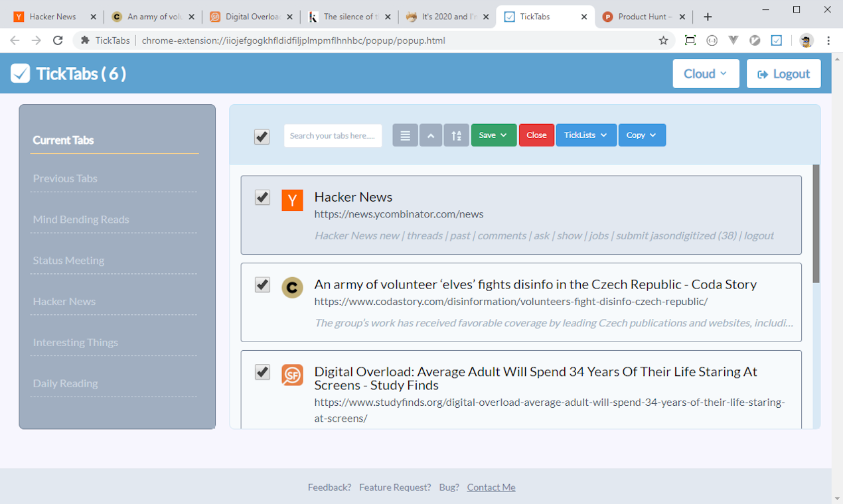Switch to The silence of browser tab

pos(350,17)
